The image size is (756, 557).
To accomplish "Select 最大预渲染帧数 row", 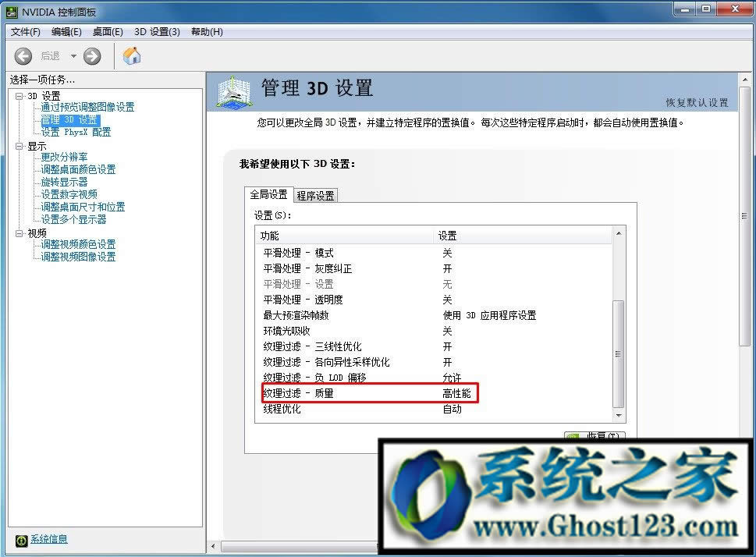I will [434, 315].
